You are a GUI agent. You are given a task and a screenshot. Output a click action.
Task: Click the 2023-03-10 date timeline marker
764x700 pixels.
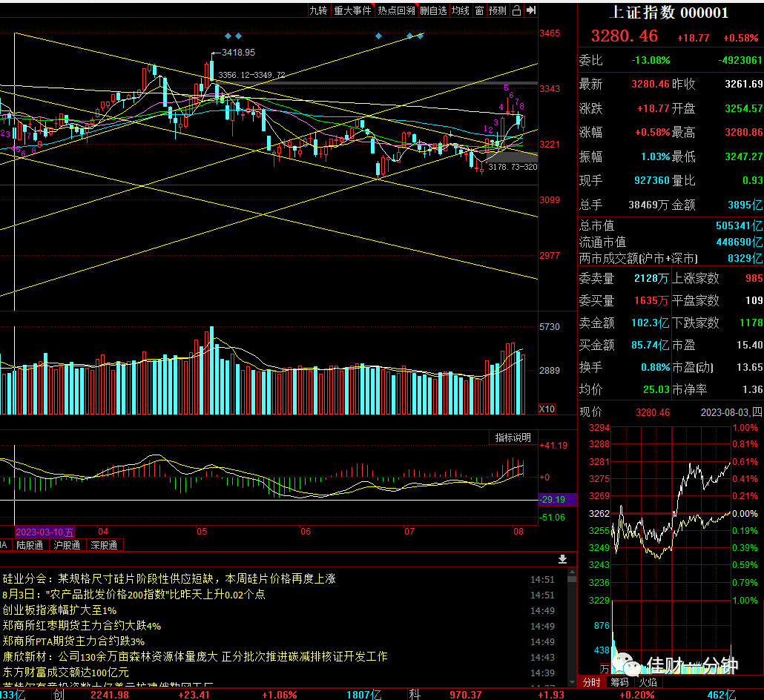point(45,532)
